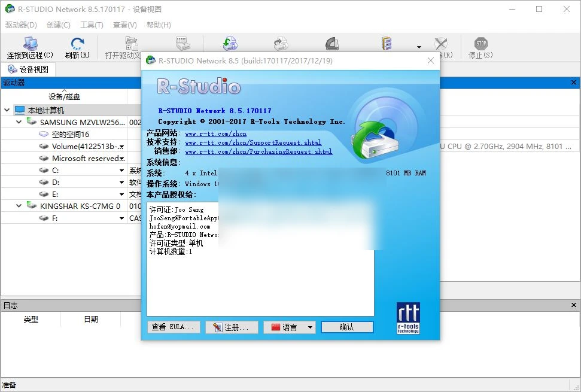The image size is (581, 392).
Task: Click the Stop operation toolbar icon
Action: click(482, 42)
